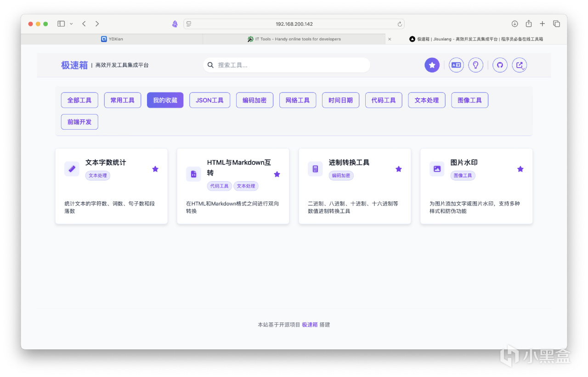Open the 图片水印 tool title
This screenshot has width=588, height=377.
(464, 162)
